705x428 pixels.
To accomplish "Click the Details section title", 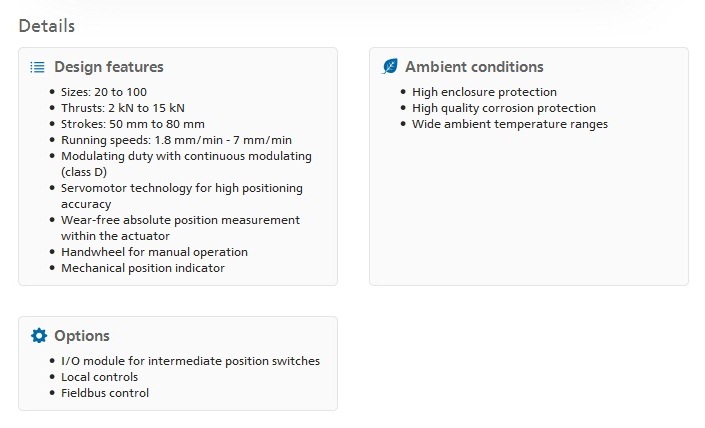I will tap(47, 26).
